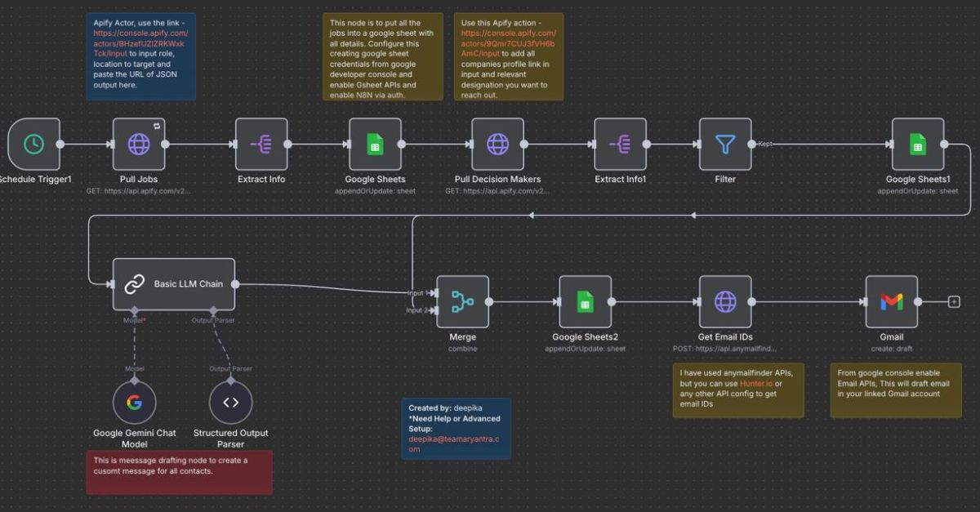Click the Schedule Trigger1 clock node
The height and width of the screenshot is (512, 980).
(x=33, y=145)
